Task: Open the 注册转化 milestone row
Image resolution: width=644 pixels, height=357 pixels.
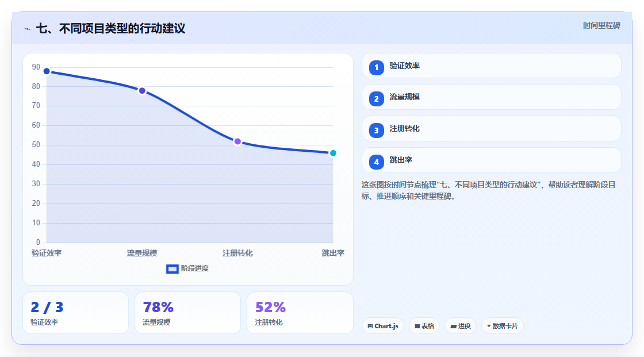Action: (491, 129)
